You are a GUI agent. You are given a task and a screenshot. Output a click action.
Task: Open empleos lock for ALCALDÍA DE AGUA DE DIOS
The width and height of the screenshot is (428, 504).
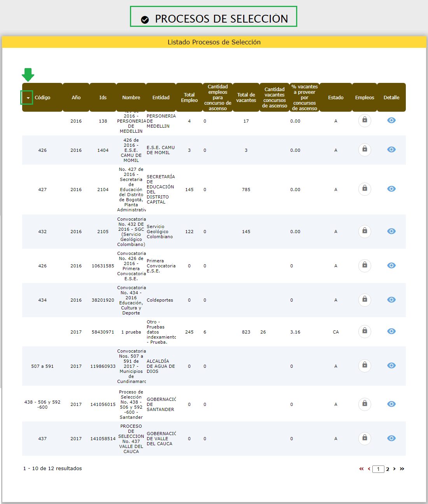(365, 365)
